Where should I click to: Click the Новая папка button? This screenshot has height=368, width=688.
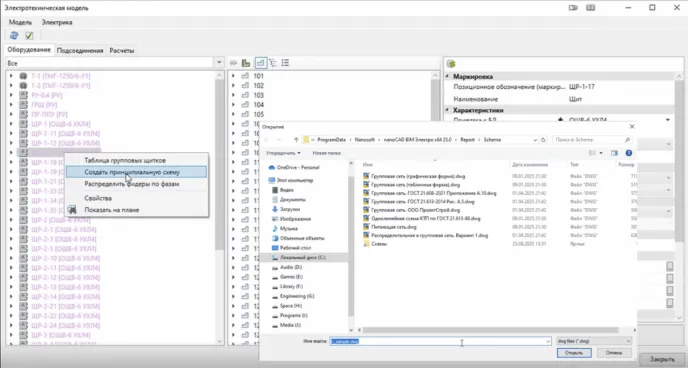point(326,153)
